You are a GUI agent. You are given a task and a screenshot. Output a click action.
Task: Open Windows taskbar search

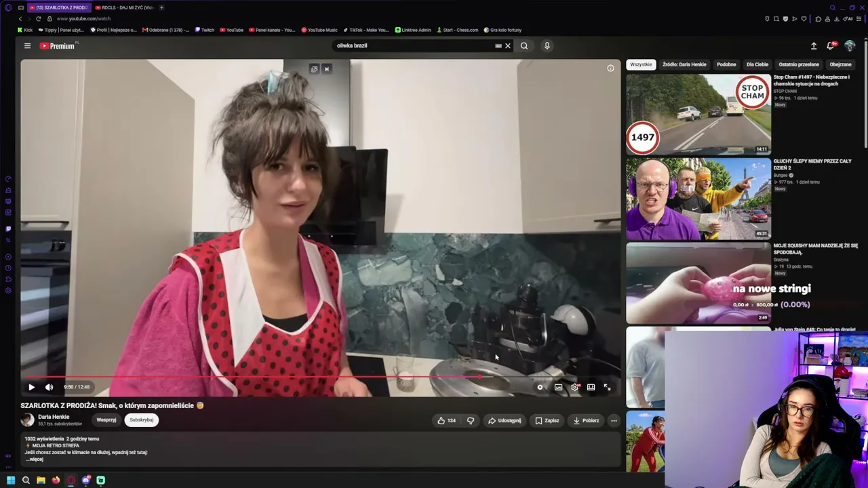pyautogui.click(x=26, y=481)
